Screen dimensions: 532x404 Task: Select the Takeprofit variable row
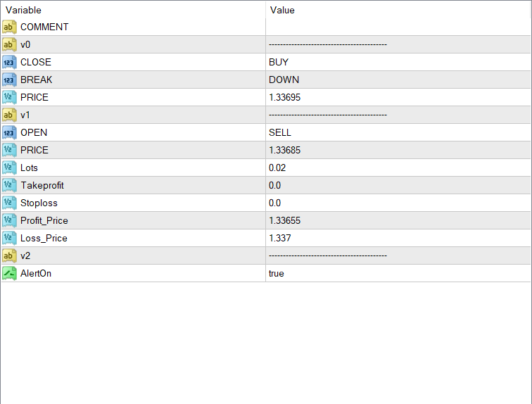[x=46, y=185]
